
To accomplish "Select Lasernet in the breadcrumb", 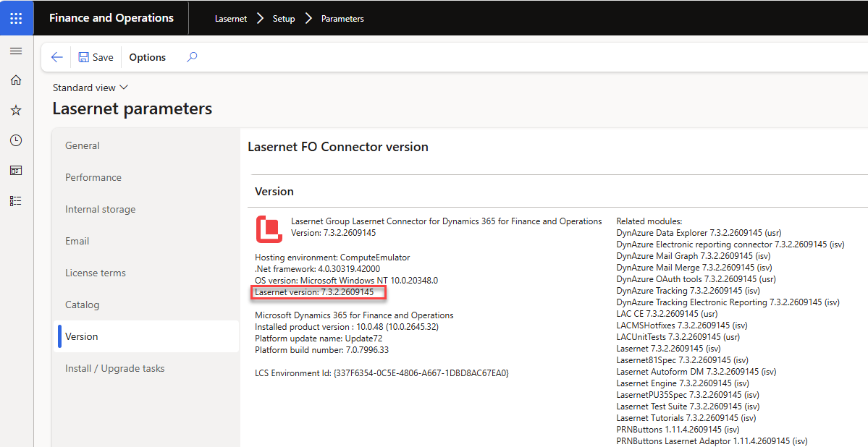I will (231, 18).
